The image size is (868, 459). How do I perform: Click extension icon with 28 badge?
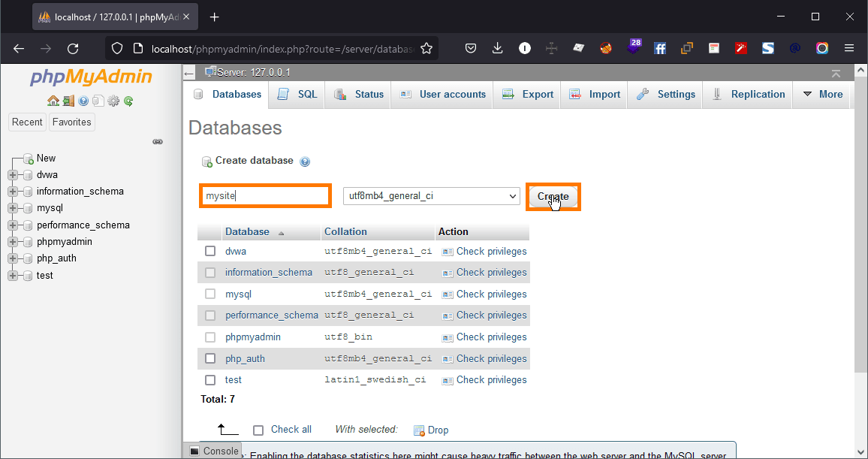point(633,47)
